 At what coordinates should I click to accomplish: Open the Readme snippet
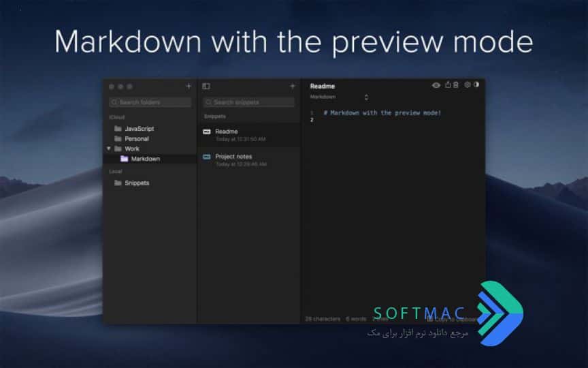(249, 135)
